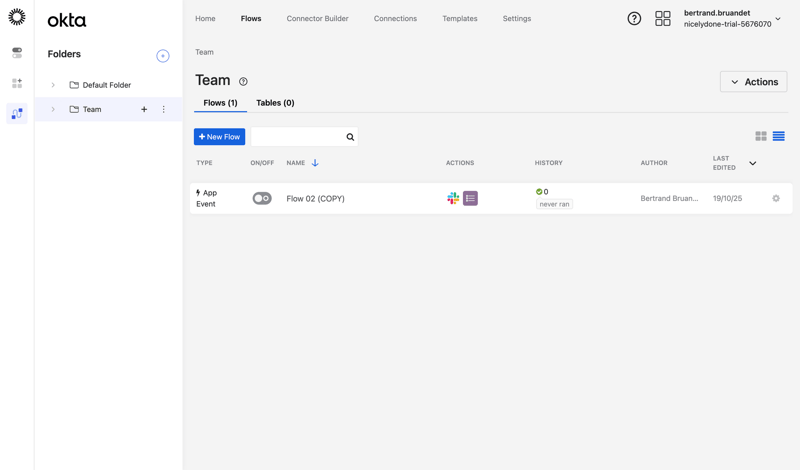800x470 pixels.
Task: Click the help icon beside the Team title
Action: click(x=243, y=82)
